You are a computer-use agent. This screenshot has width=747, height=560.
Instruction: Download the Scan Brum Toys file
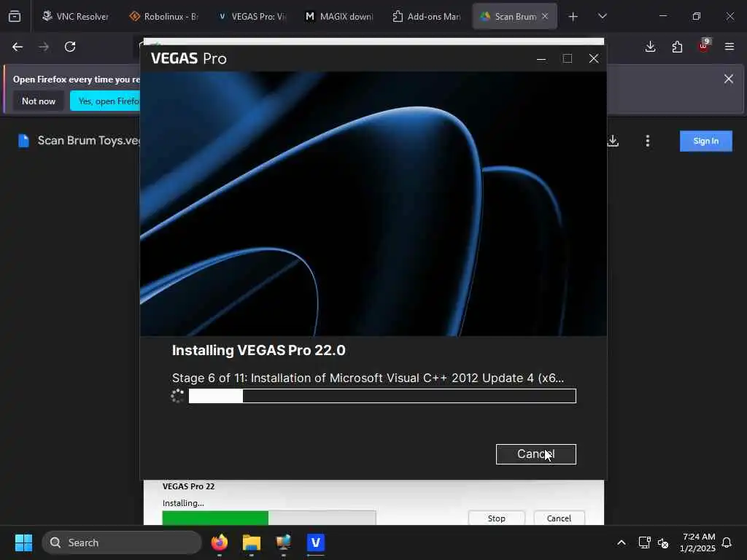[613, 141]
